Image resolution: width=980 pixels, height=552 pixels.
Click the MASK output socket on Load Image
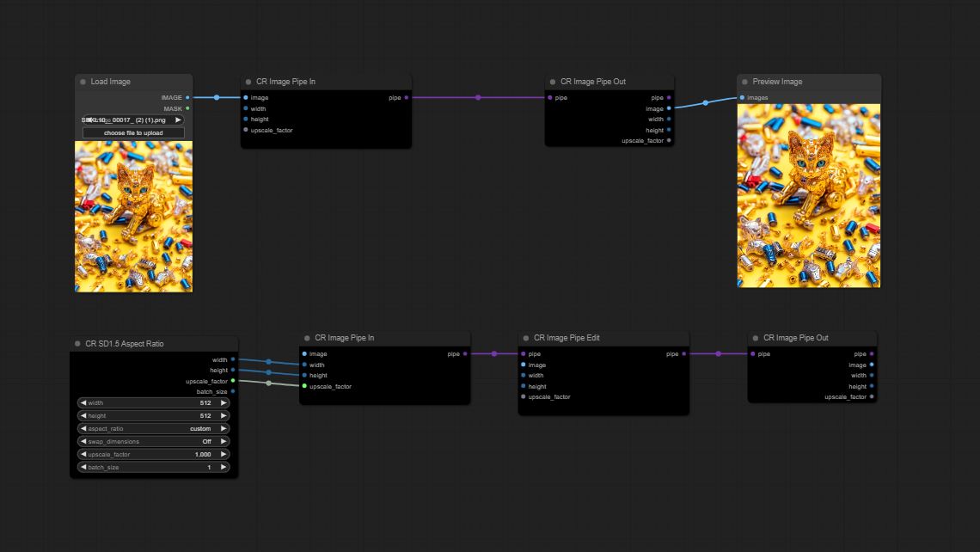pos(187,109)
